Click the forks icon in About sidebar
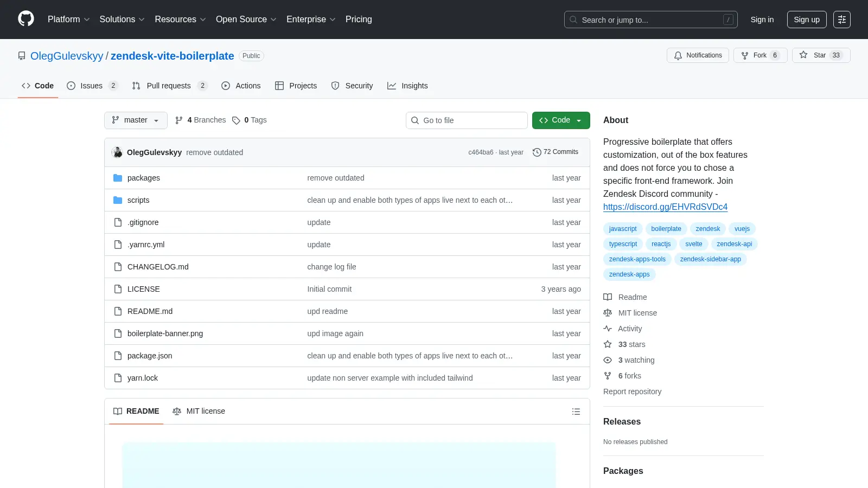868x488 pixels. [608, 376]
